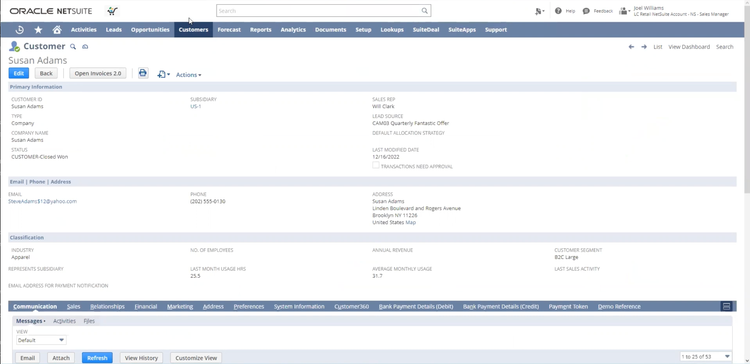Click the blue Refresh button

(x=97, y=358)
